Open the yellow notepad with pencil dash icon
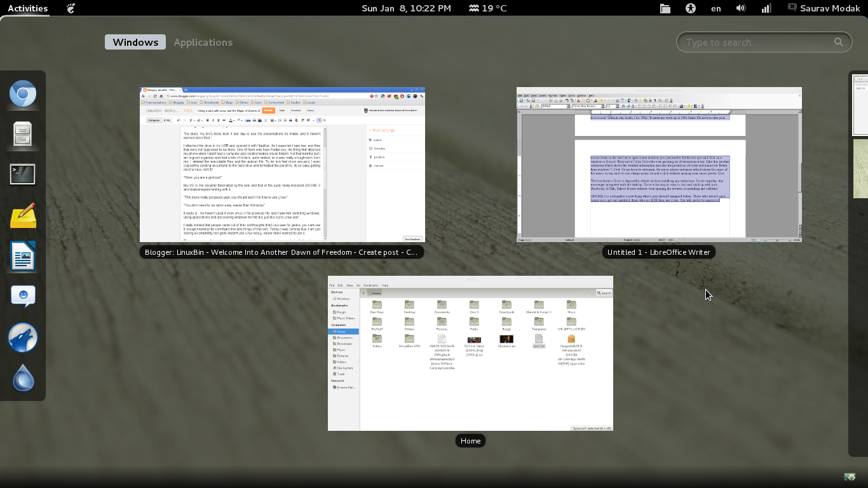This screenshot has height=488, width=868. (23, 215)
